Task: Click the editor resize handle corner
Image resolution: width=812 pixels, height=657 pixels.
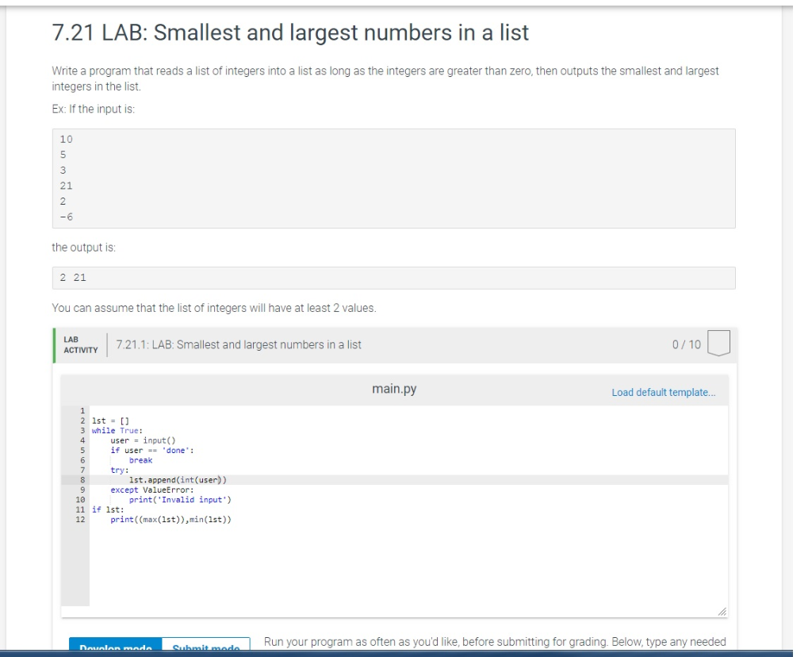Action: click(x=722, y=612)
